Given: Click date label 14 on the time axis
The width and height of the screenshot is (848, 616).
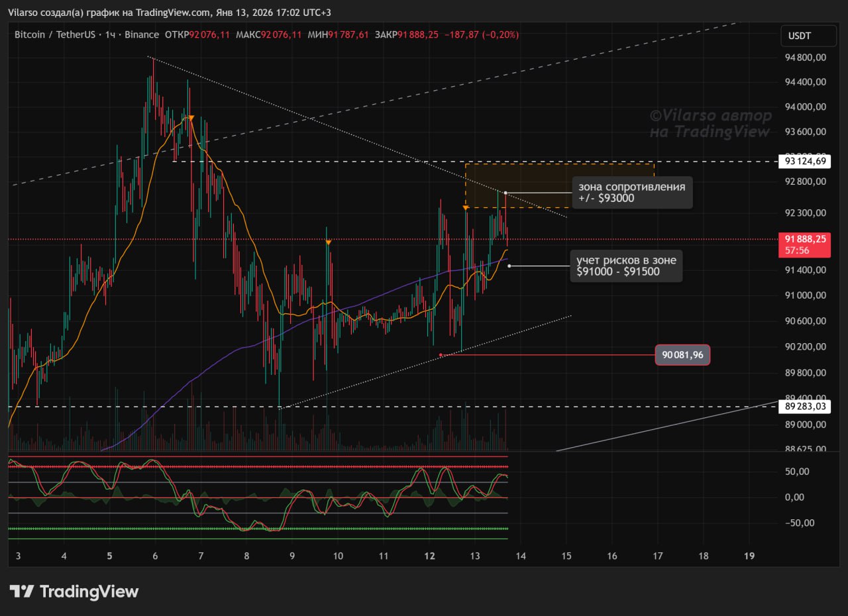Looking at the screenshot, I should (521, 556).
